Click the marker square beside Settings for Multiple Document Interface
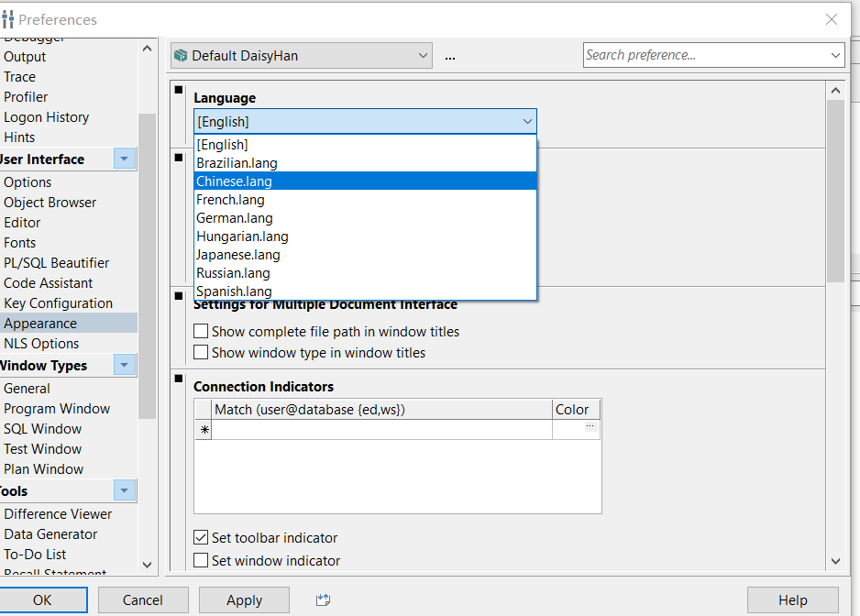The image size is (860, 616). coord(177,296)
